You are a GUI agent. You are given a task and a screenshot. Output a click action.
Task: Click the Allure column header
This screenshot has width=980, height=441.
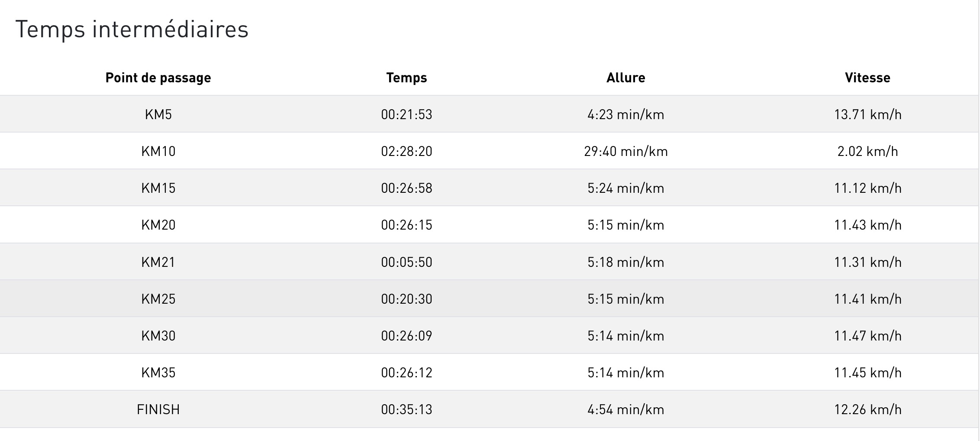pos(625,78)
